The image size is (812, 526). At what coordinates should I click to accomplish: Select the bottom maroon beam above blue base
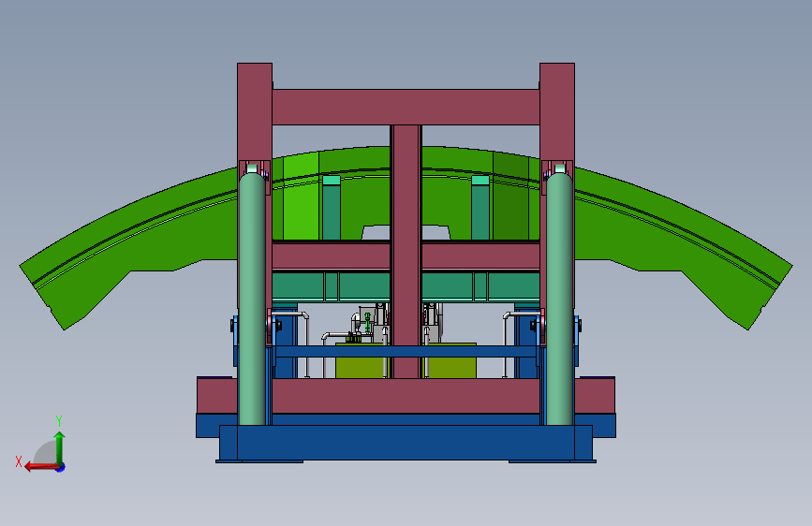[406, 396]
